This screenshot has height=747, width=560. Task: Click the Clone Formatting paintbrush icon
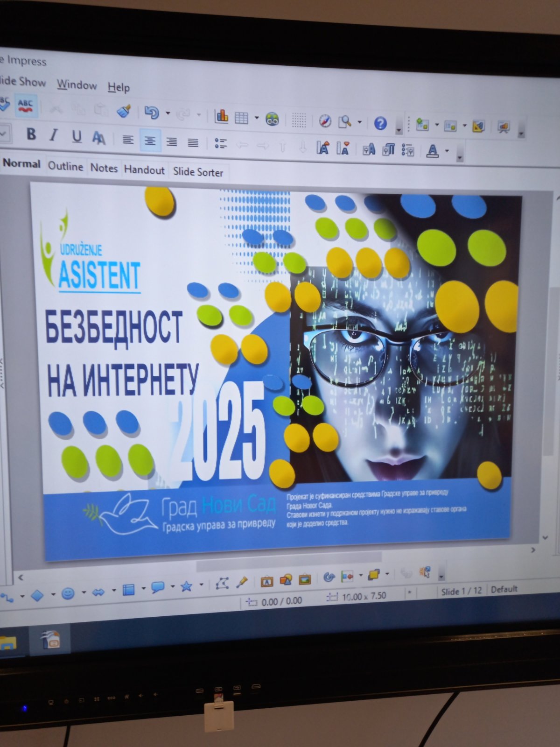point(124,112)
